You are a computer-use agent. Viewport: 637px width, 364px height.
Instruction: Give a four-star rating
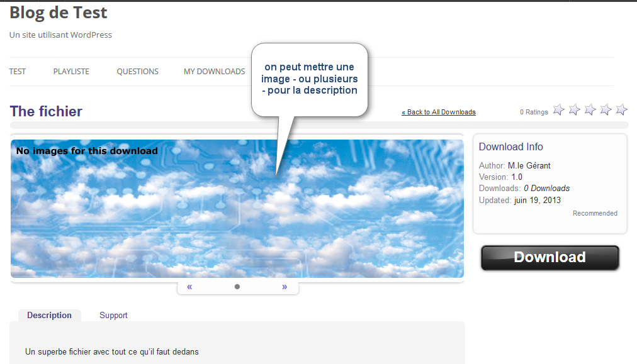606,109
